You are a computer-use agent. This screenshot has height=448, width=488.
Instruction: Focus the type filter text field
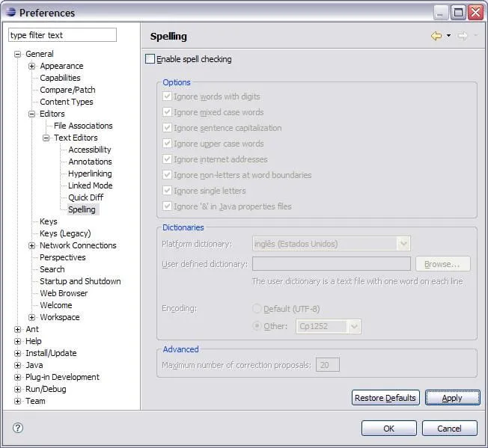(63, 35)
